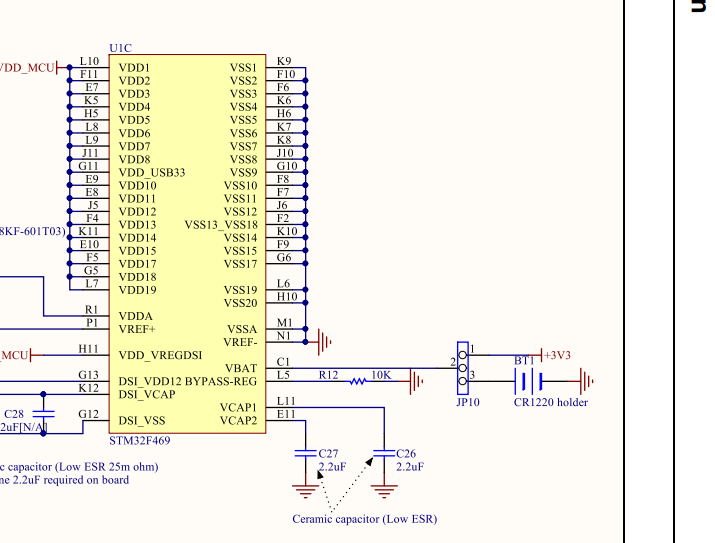
Task: Click the C28 capacitor symbol
Action: click(x=43, y=414)
